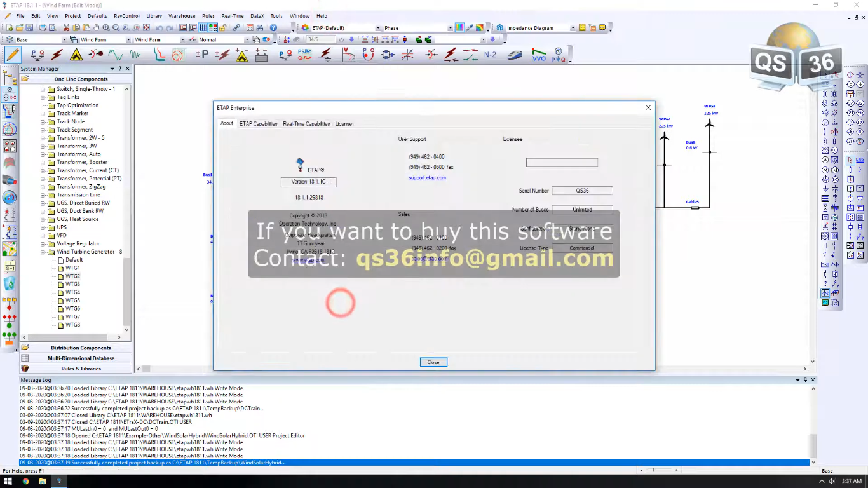Viewport: 868px width, 488px height.
Task: Select the Edit mode pencil icon
Action: [13, 55]
